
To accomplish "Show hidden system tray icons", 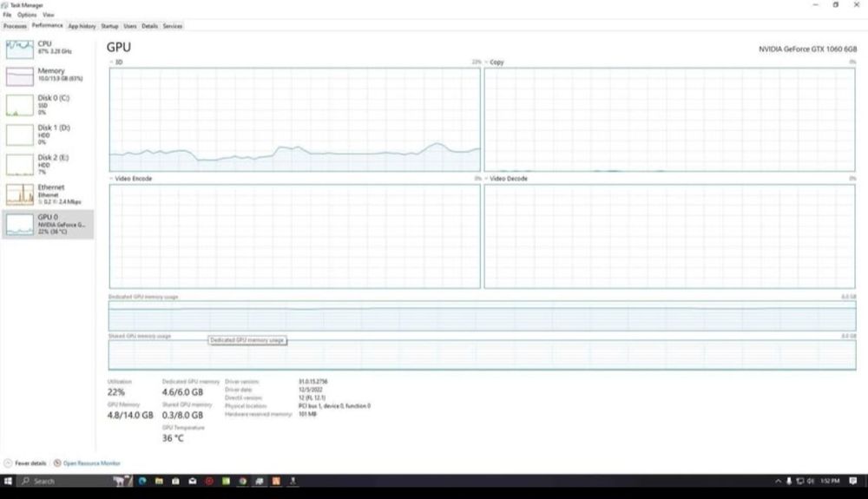I will (778, 481).
